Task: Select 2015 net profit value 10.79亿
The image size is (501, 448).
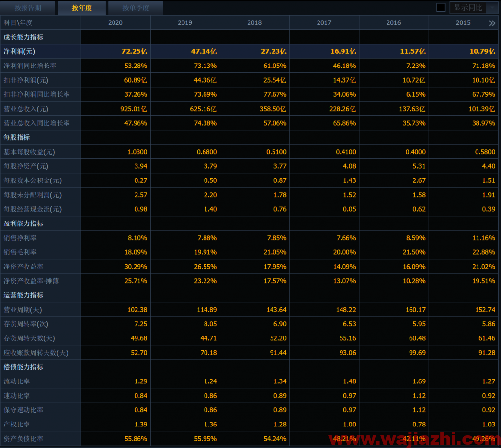Action: click(x=482, y=51)
